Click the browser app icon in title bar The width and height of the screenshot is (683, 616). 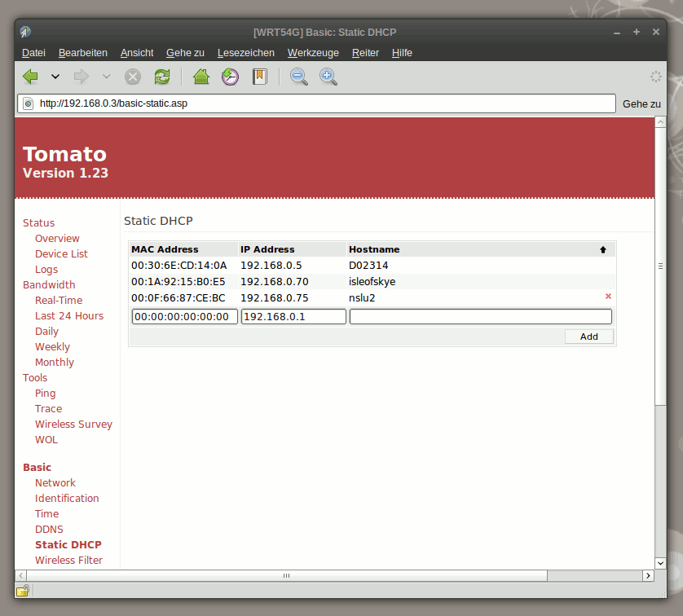(25, 32)
